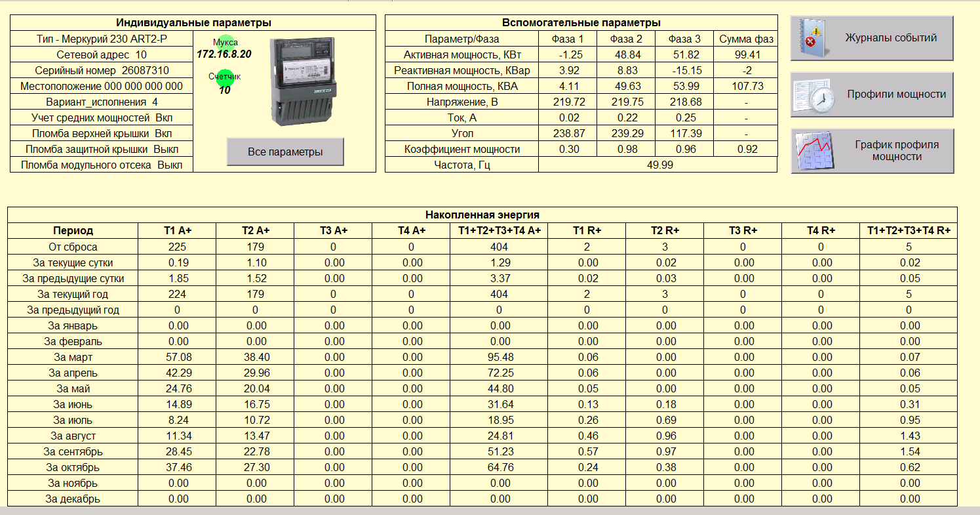Show График профиля мощности
This screenshot has width=980, height=515.
[x=897, y=151]
